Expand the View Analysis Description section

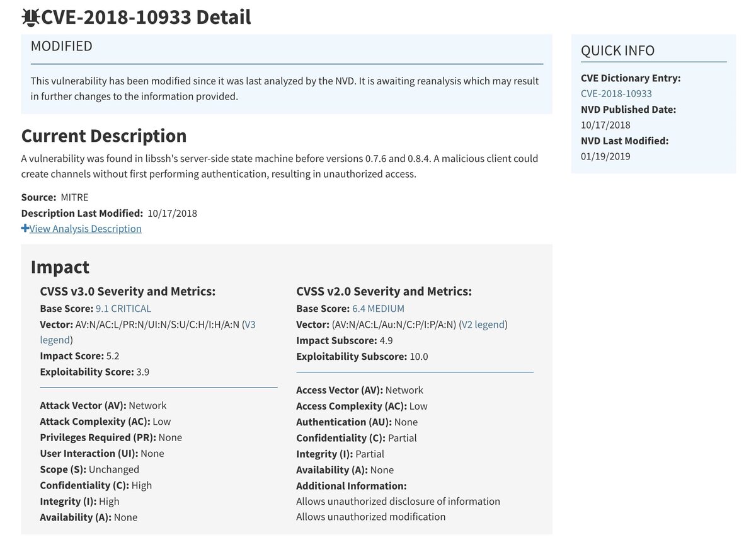(84, 228)
